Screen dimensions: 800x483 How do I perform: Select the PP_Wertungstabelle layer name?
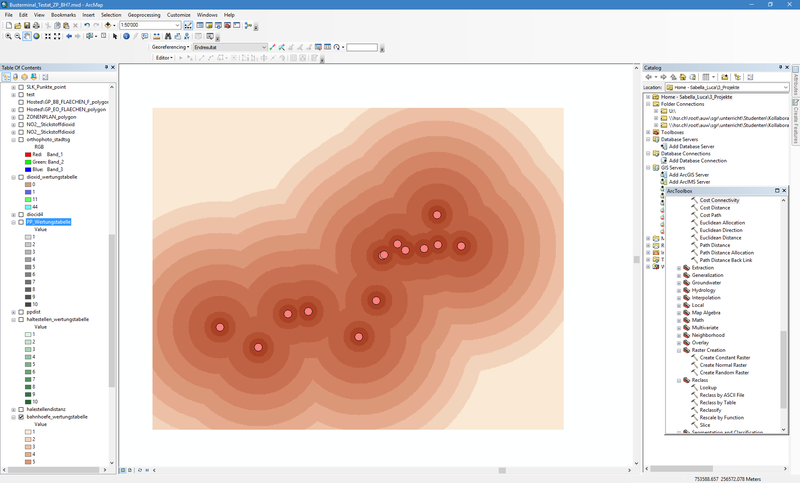point(48,222)
